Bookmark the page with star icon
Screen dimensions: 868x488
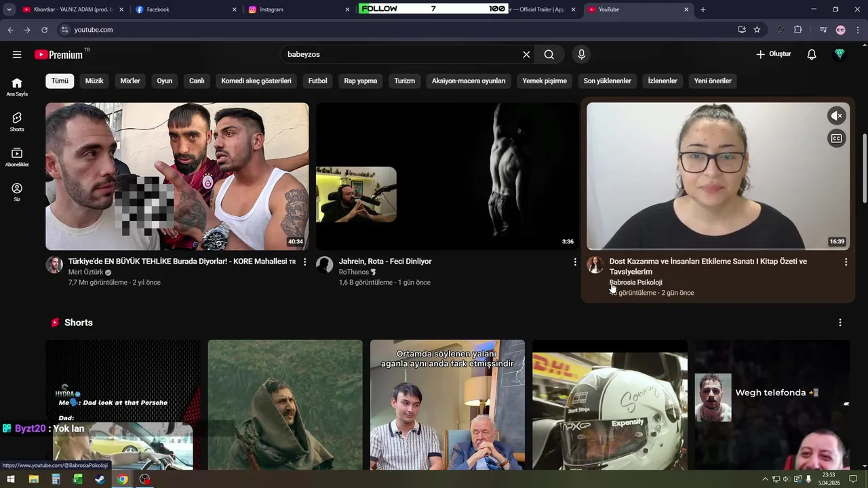(757, 30)
